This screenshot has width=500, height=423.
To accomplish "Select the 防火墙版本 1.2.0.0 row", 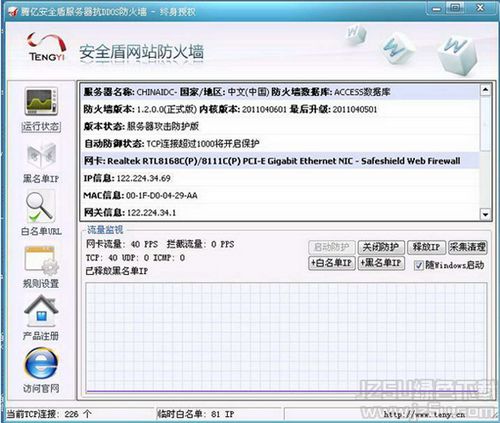I will tap(280, 109).
